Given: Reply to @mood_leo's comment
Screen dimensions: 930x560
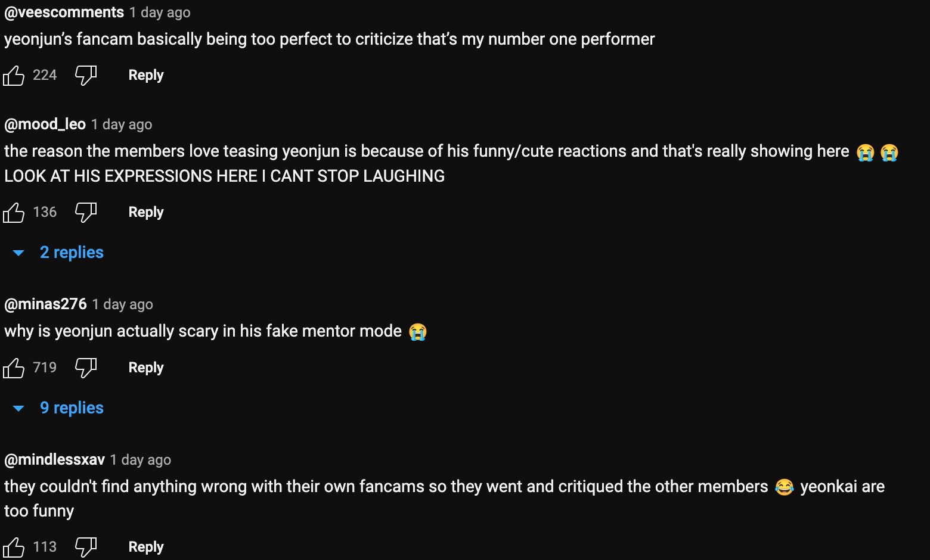Looking at the screenshot, I should [x=145, y=212].
